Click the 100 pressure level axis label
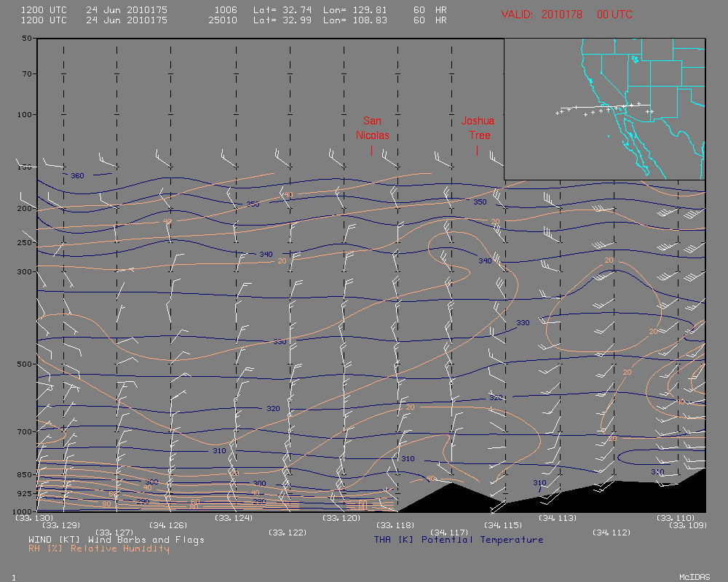 pos(24,114)
